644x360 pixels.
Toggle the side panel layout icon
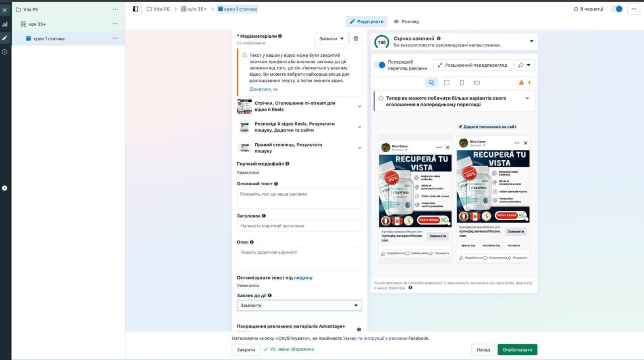pyautogui.click(x=135, y=9)
